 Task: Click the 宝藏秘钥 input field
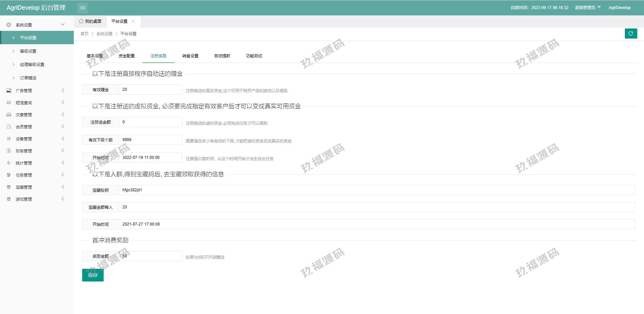click(x=376, y=190)
